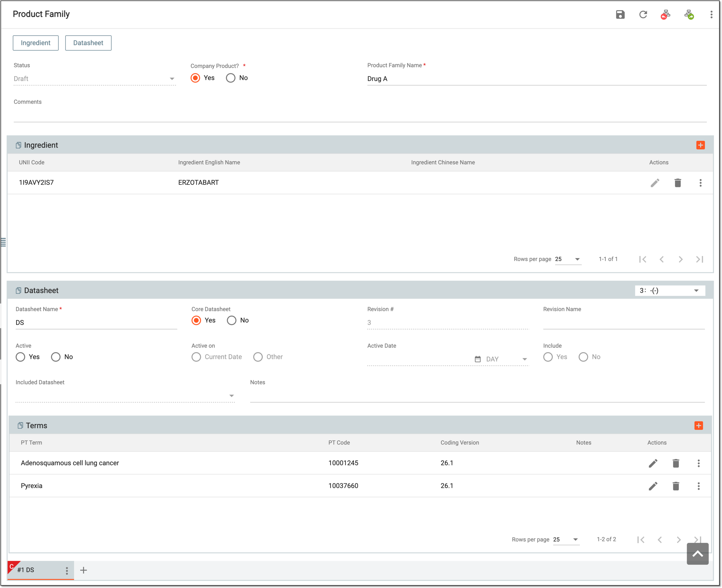Screen dimensions: 722x588
Task: Click the UNII code 1I9AVY2IS7 cell
Action: point(36,183)
